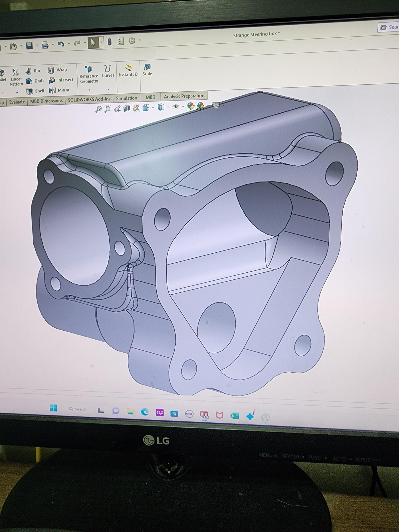Toggle the Select cursor tool
The height and width of the screenshot is (532, 399).
[x=93, y=43]
